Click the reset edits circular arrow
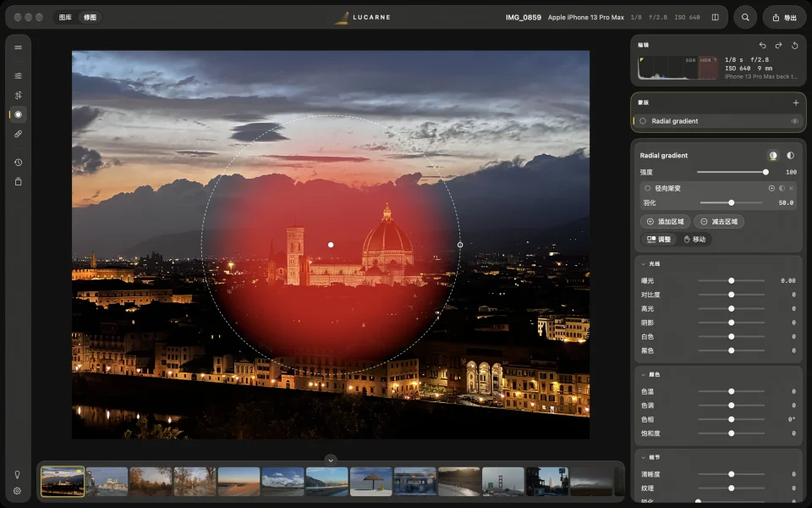 click(795, 45)
